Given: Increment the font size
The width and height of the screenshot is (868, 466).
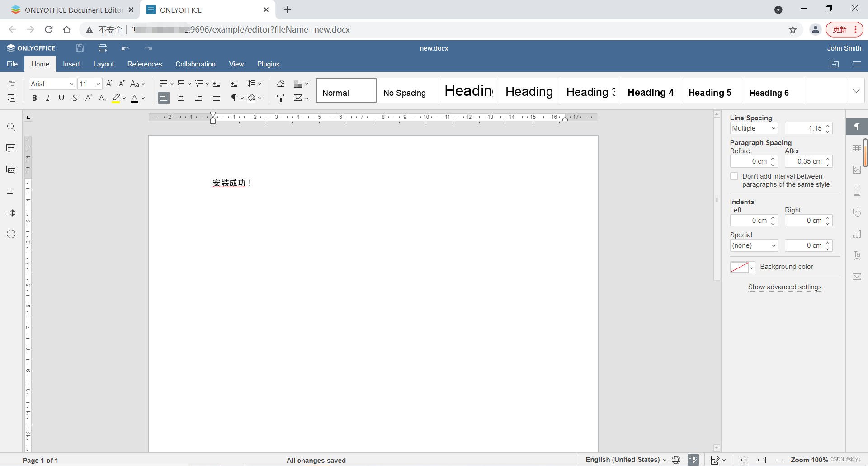Looking at the screenshot, I should click(109, 84).
